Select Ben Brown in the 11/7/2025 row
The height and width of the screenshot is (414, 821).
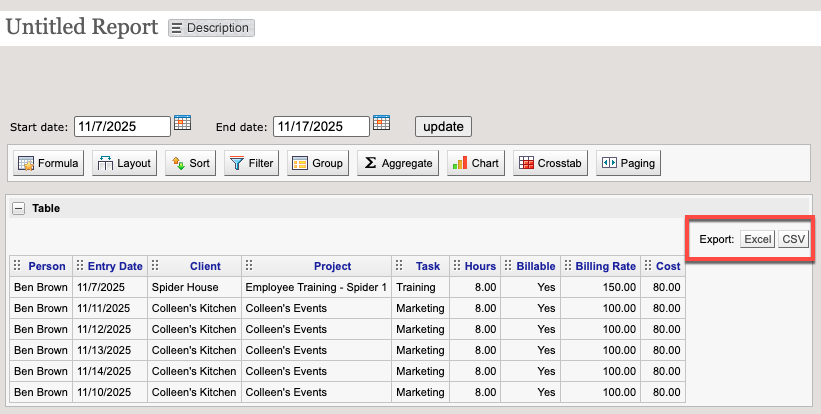[x=41, y=287]
